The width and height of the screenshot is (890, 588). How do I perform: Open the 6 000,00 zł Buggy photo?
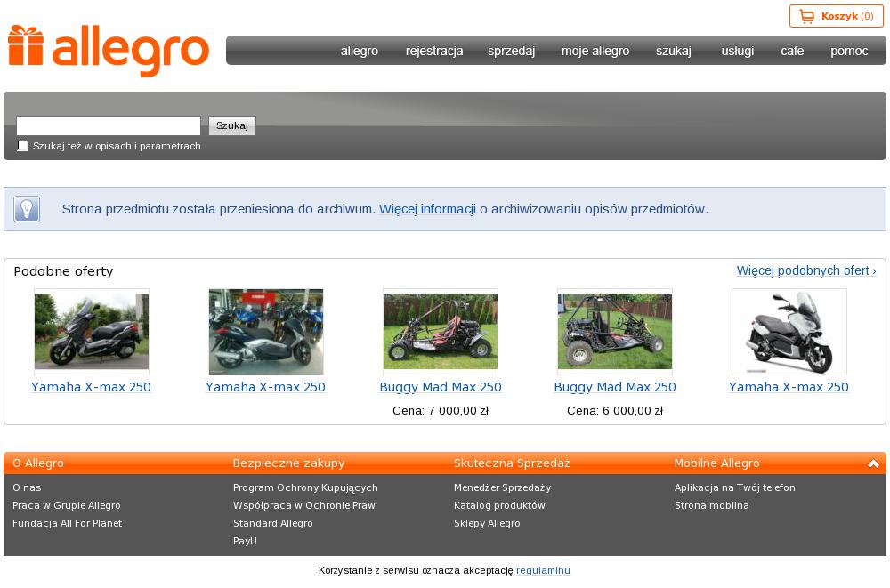pos(615,332)
